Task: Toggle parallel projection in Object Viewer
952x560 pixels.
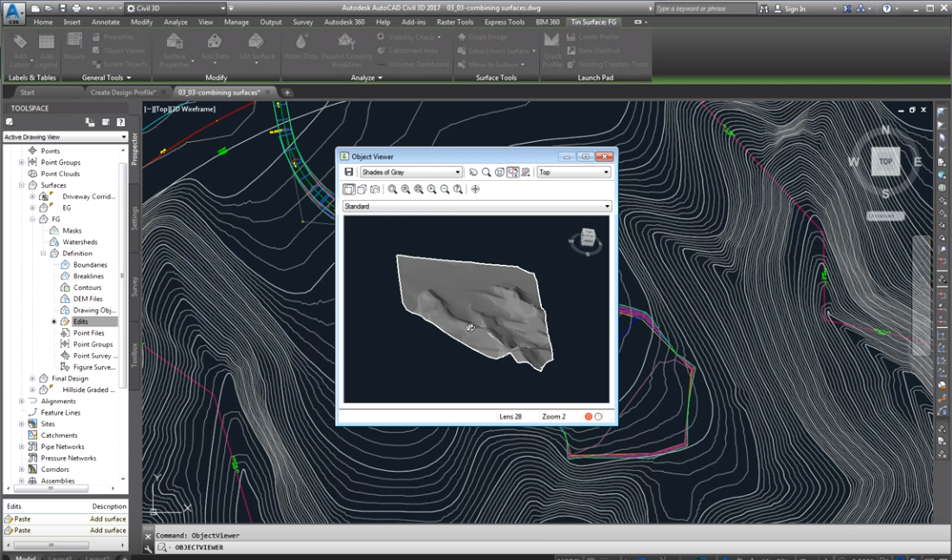Action: pyautogui.click(x=349, y=190)
